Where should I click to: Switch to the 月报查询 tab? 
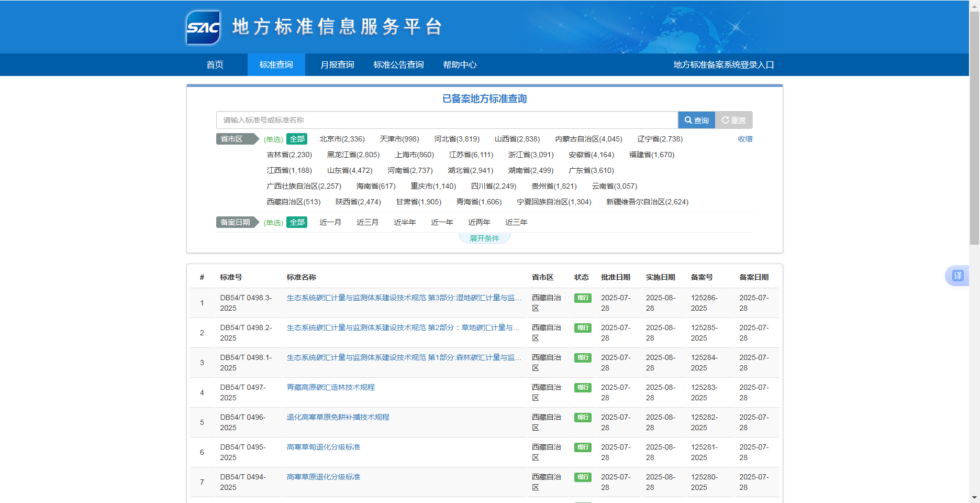(x=338, y=64)
